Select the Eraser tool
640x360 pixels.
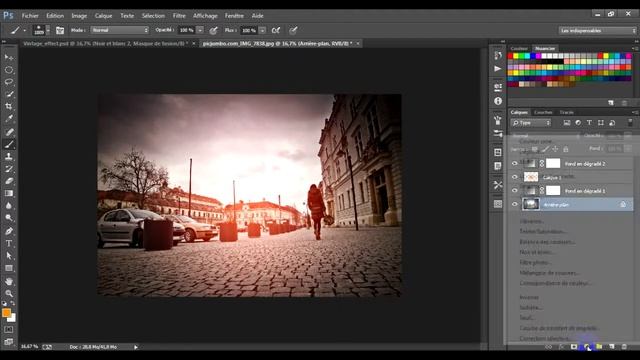pyautogui.click(x=9, y=181)
